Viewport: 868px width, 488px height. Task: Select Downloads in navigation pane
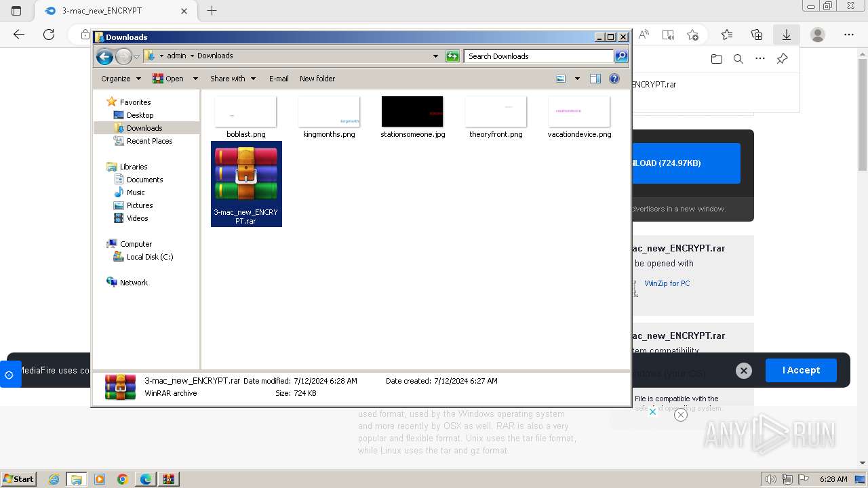[x=138, y=128]
